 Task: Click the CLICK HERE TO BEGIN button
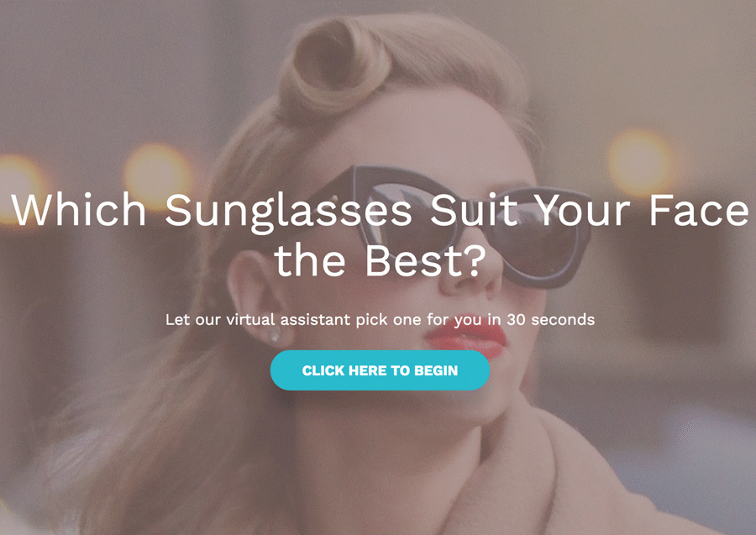380,370
